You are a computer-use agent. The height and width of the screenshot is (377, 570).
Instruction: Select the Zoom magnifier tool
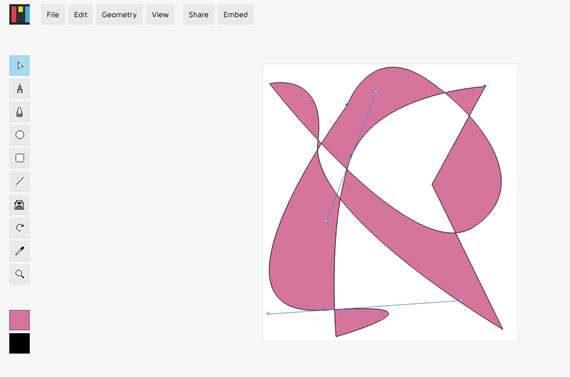point(20,274)
